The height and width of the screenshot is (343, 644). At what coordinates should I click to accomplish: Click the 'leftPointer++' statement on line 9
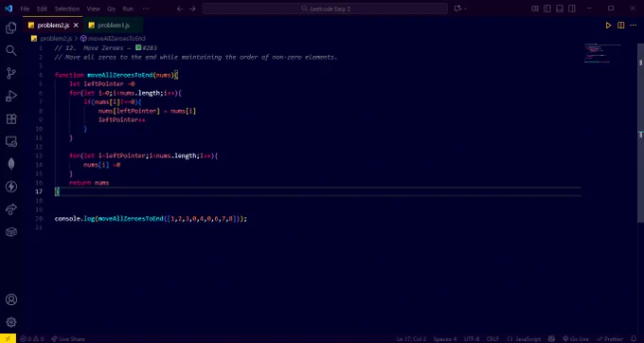[121, 120]
